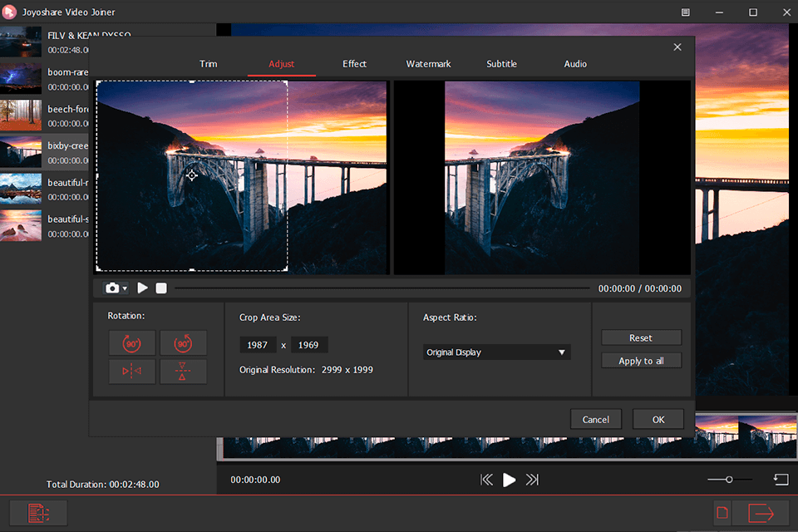Flip the video horizontally
The image size is (798, 532).
[131, 372]
